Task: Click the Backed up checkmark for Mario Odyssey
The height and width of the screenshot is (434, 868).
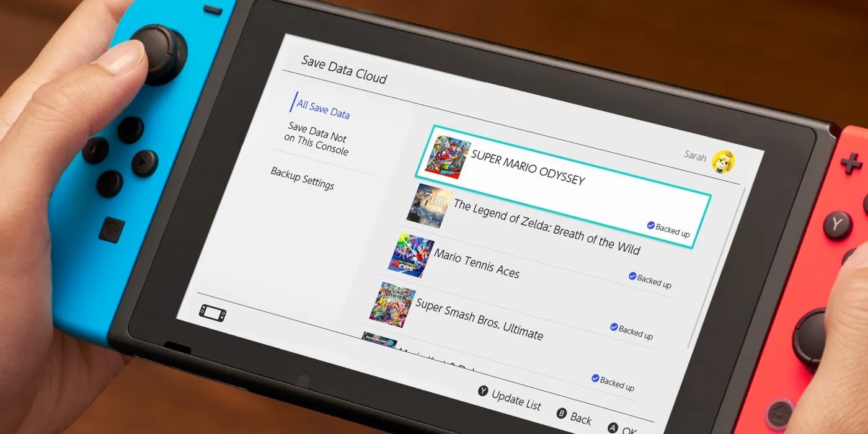Action: (651, 226)
